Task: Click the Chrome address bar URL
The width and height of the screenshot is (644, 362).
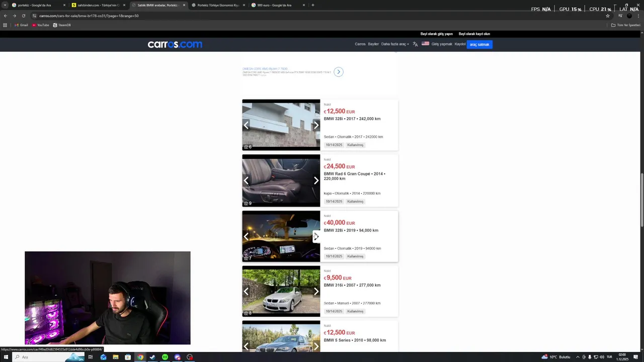Action: (x=89, y=16)
